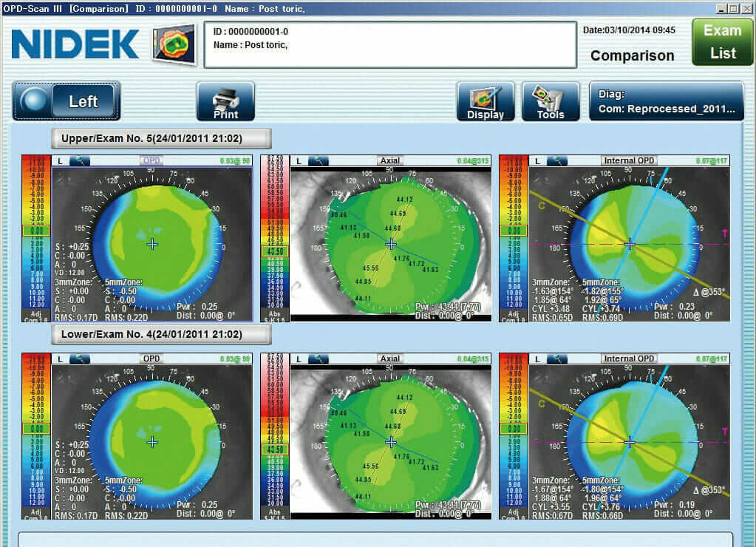
Task: Click the corneal map icon beside the NIDEK logo
Action: (174, 44)
